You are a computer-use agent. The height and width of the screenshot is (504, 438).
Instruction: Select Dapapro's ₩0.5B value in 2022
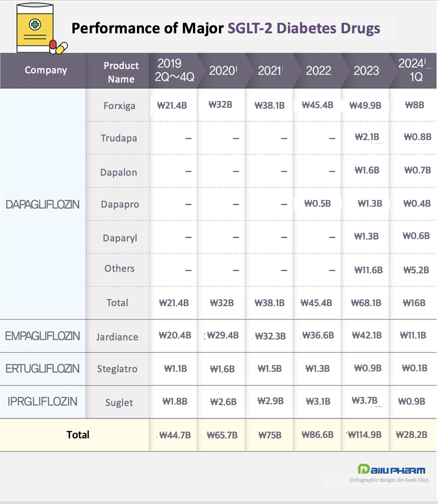[317, 204]
